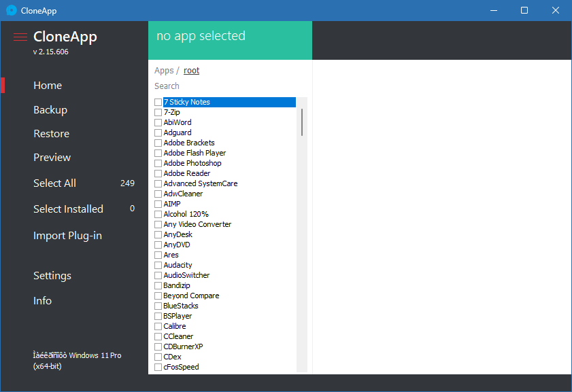
Task: Check the 7-Zip checkbox
Action: pos(158,112)
